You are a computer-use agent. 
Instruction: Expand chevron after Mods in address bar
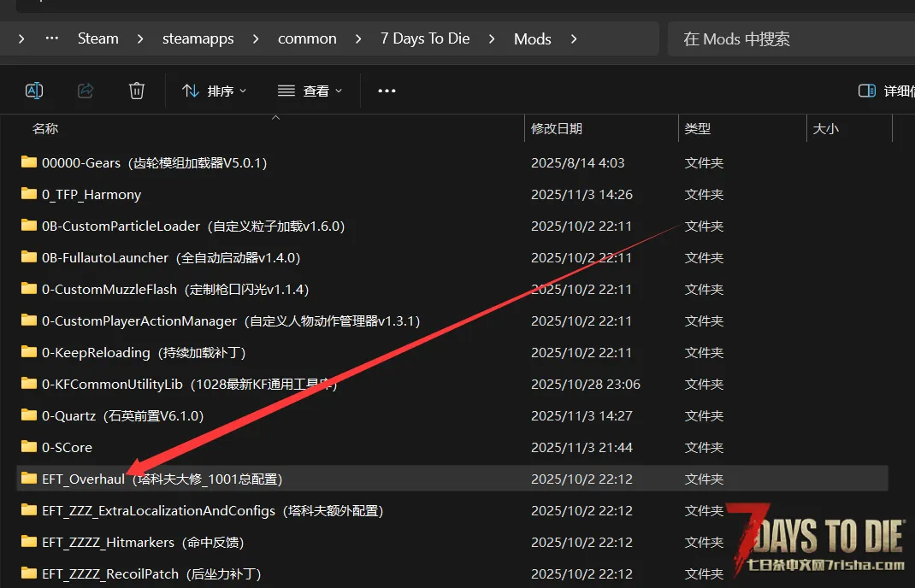point(574,38)
